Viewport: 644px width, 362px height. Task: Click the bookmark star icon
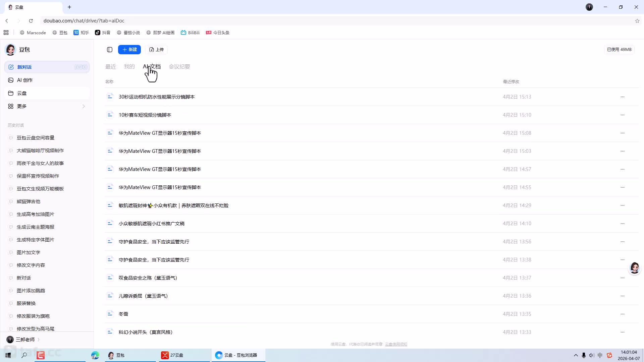(637, 21)
